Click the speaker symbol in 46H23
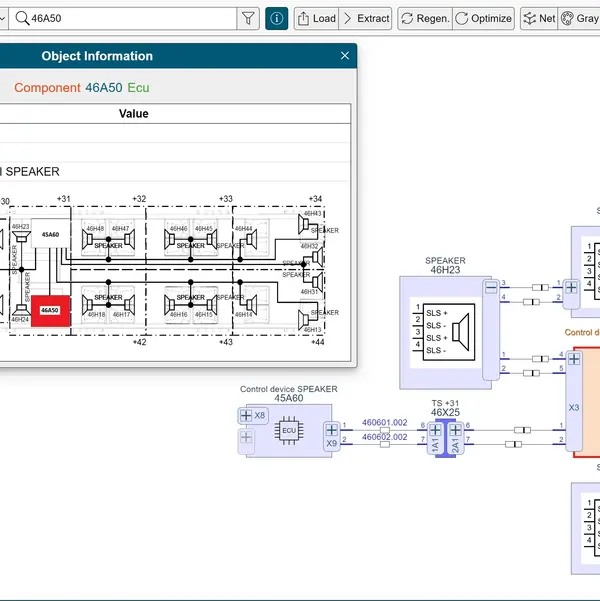This screenshot has height=601, width=600. tap(462, 331)
